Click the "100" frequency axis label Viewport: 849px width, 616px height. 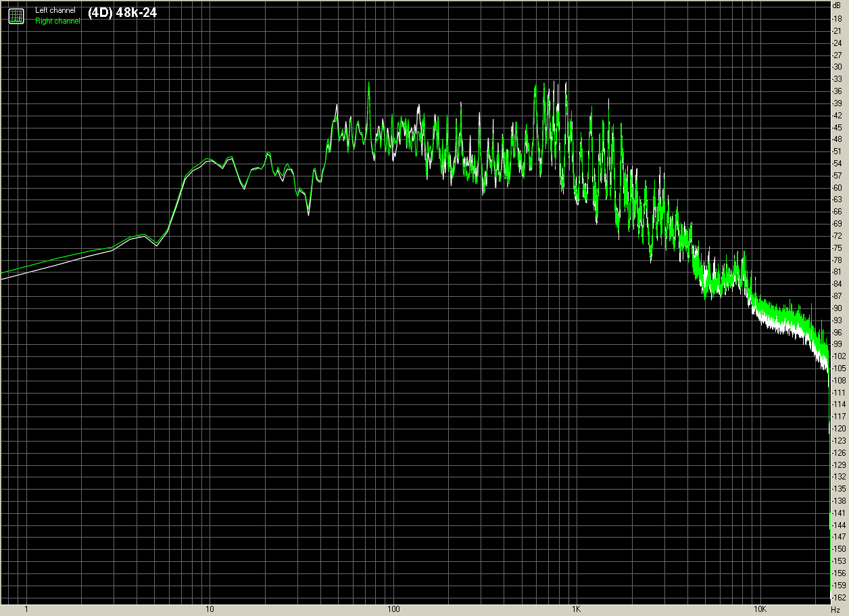[393, 610]
